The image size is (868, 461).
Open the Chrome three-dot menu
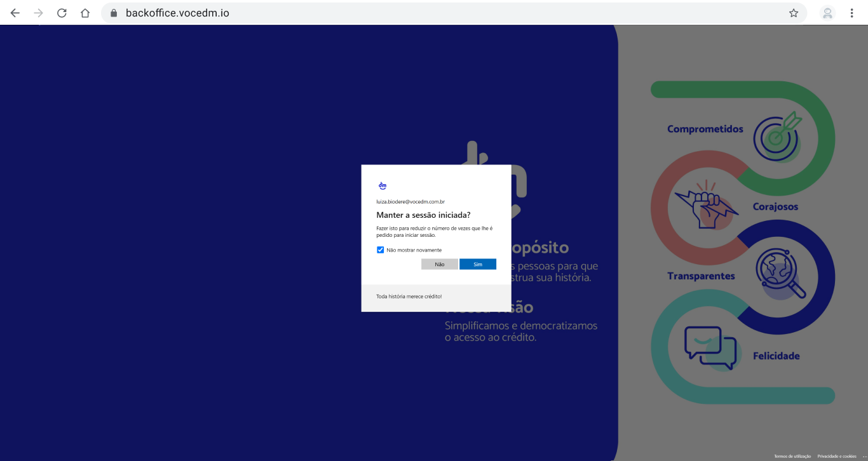851,13
